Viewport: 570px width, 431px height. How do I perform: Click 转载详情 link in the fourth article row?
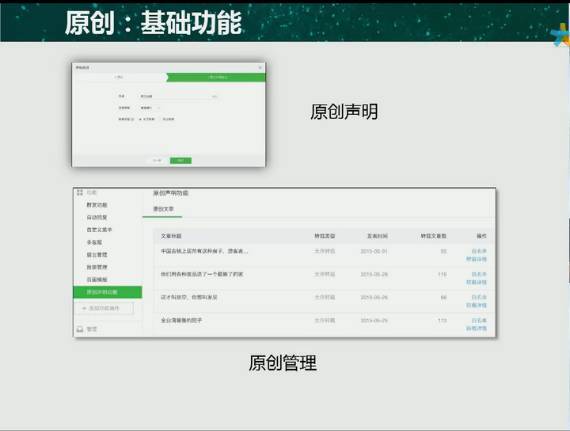(x=477, y=328)
